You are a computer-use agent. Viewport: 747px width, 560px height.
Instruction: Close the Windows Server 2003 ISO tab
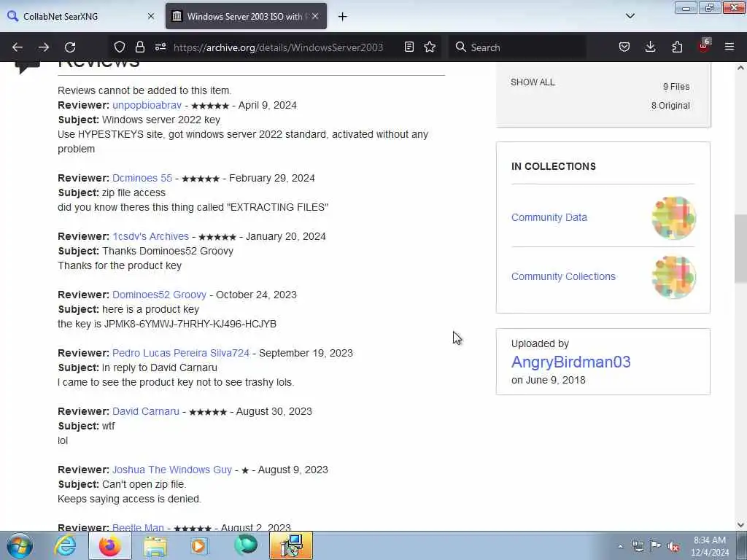pyautogui.click(x=315, y=16)
